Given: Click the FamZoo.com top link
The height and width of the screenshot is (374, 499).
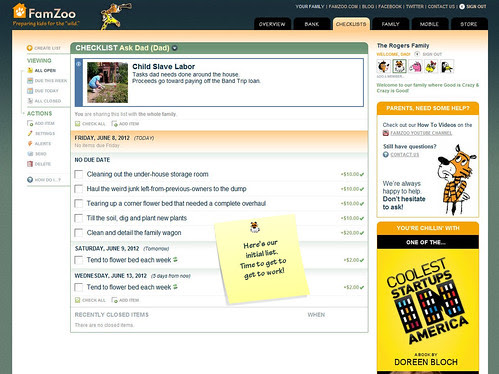Looking at the screenshot, I should coord(343,6).
